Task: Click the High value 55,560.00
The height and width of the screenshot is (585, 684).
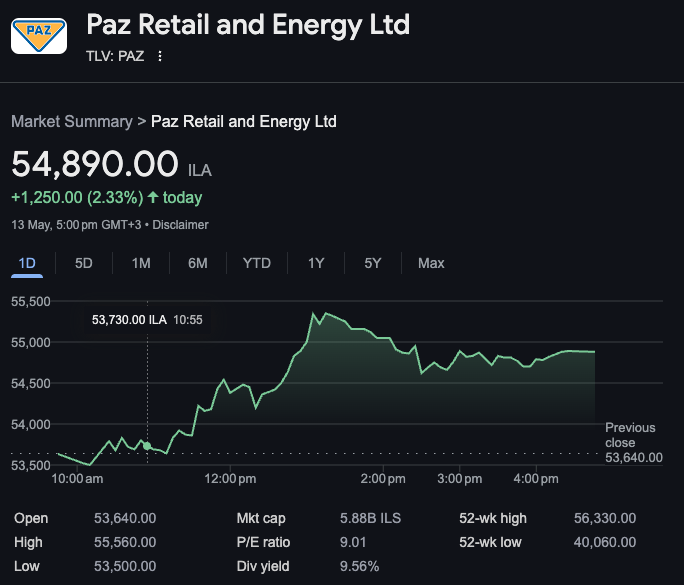Action: (x=125, y=542)
